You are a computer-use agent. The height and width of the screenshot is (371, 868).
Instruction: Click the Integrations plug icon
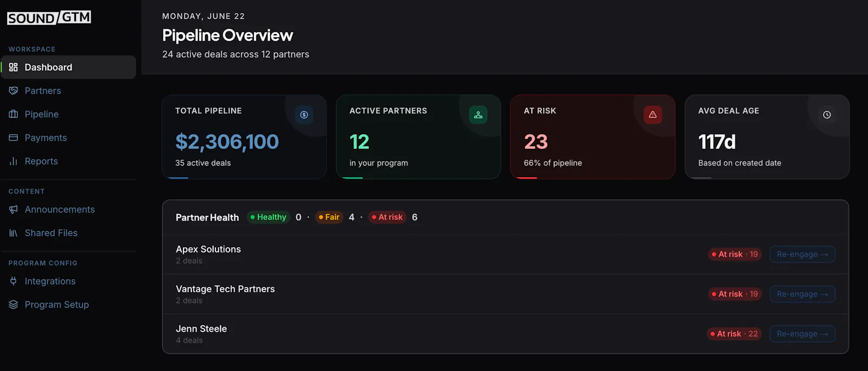(14, 281)
